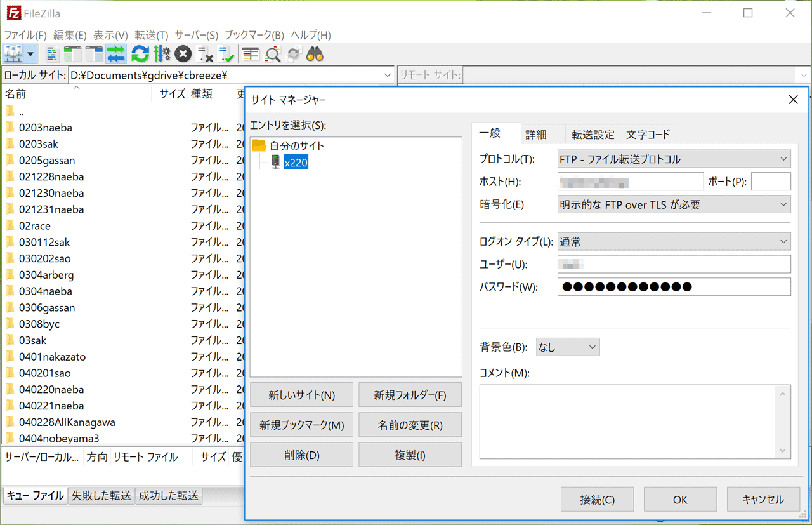Screen dimensions: 812x525
Task: Click the 名前の変更(R) button
Action: click(410, 425)
